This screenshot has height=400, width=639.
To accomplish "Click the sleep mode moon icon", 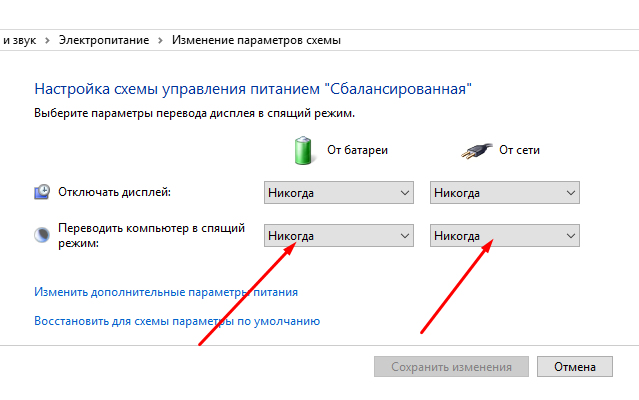I will tap(42, 235).
